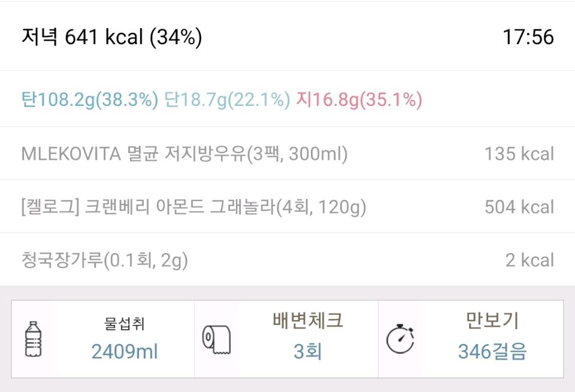This screenshot has height=392, width=575.
Task: Tap the 지16.8g fat value
Action: point(359,100)
